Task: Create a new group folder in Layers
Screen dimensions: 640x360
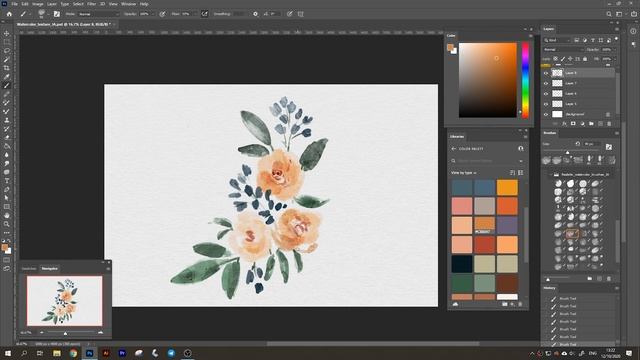Action: point(591,124)
